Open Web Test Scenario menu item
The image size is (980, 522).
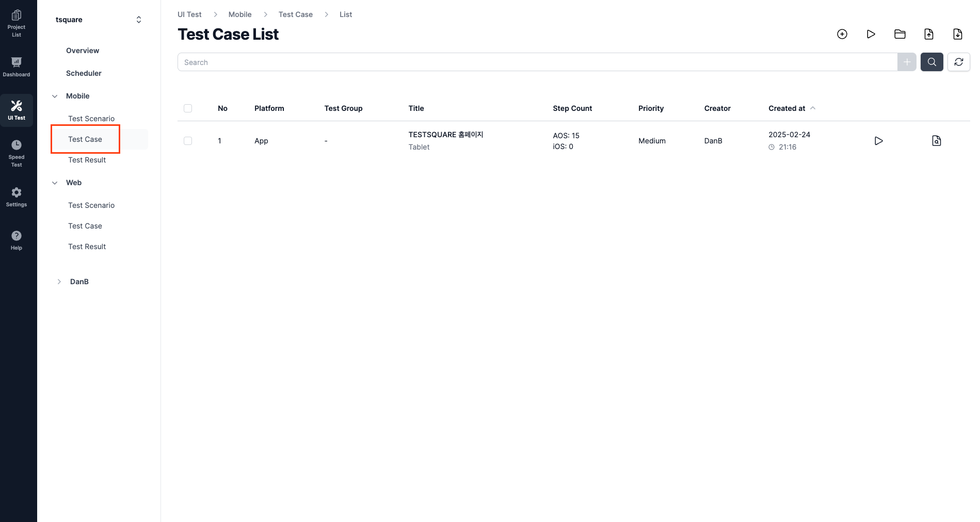pos(91,205)
